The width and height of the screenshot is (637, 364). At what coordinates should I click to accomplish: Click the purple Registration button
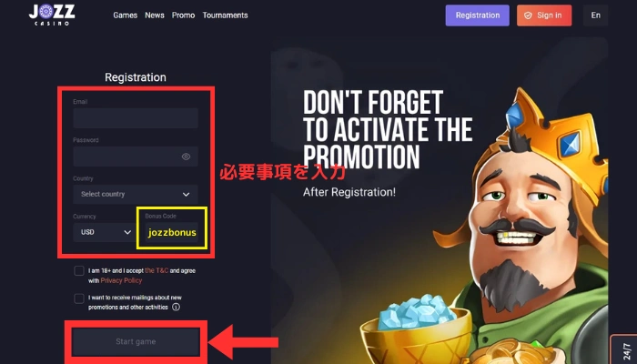(x=478, y=15)
